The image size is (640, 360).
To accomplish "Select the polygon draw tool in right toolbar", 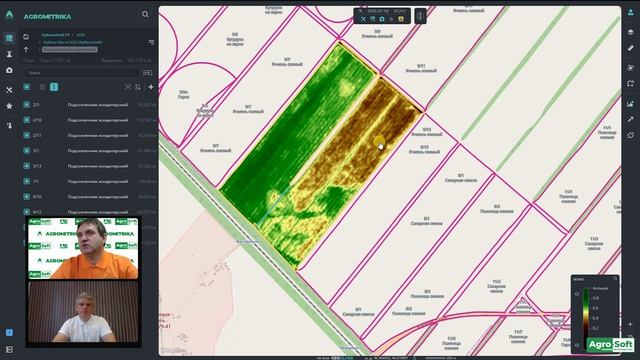I will coord(631,84).
